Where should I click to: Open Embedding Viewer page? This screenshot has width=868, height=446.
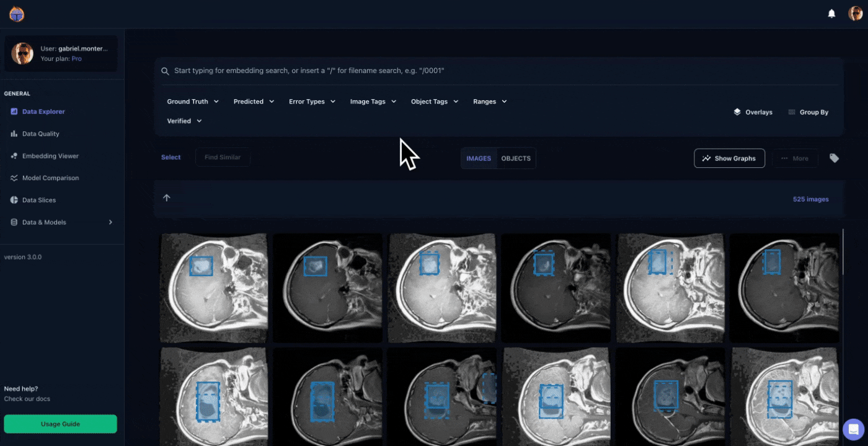click(50, 156)
